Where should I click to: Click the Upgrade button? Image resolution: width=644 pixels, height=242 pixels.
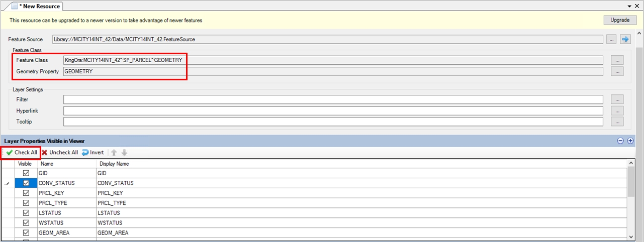[x=620, y=20]
